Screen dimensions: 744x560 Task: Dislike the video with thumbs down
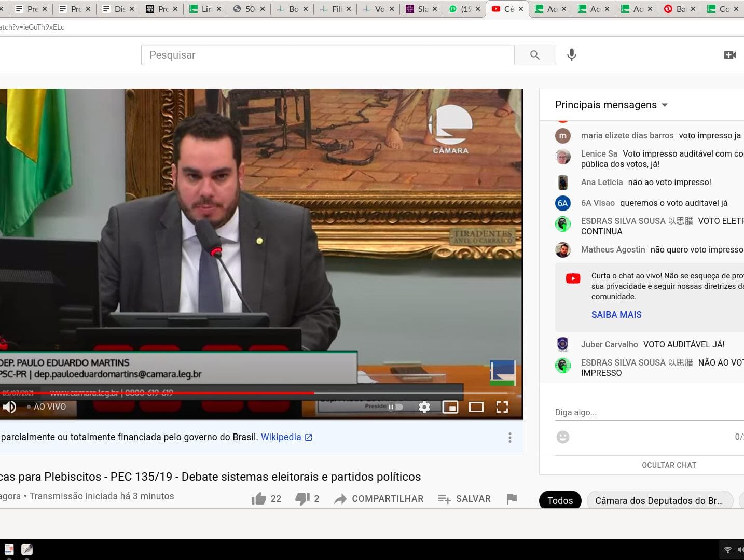point(302,499)
